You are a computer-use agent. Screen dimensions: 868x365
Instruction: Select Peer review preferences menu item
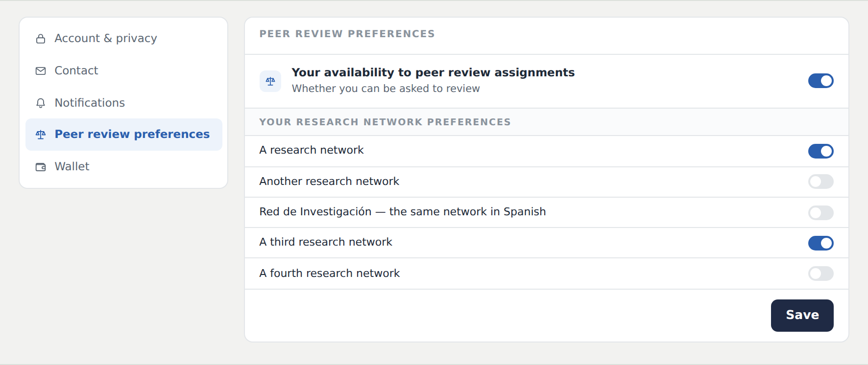(124, 135)
